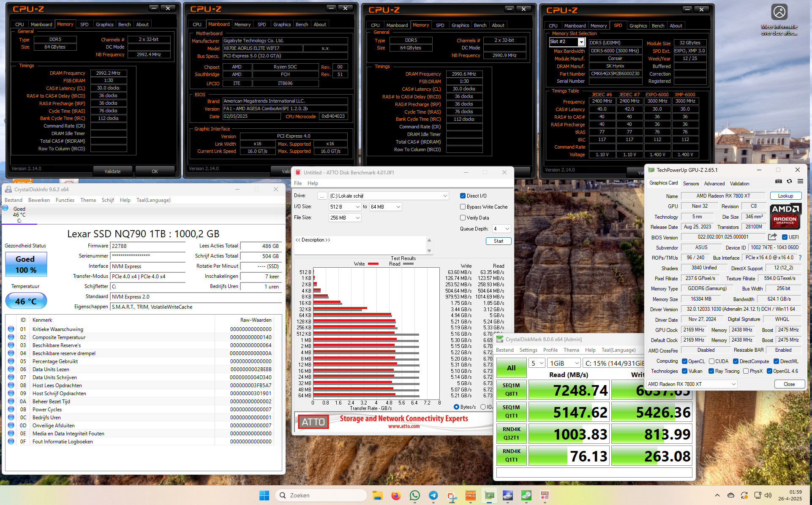
Task: Open the GPU-Z hamburger menu
Action: tap(800, 182)
